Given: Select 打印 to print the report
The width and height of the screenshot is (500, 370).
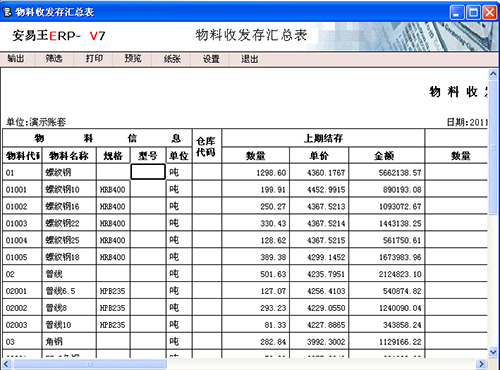Looking at the screenshot, I should tap(94, 59).
